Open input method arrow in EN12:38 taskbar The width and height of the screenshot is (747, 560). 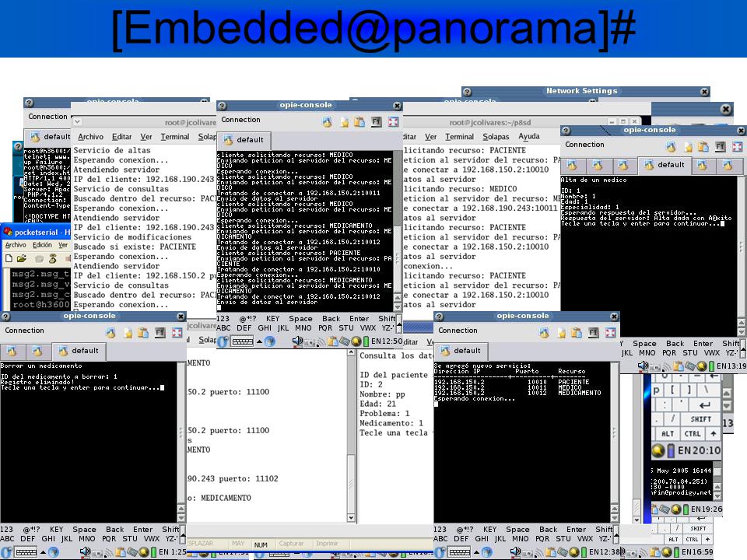click(x=476, y=552)
